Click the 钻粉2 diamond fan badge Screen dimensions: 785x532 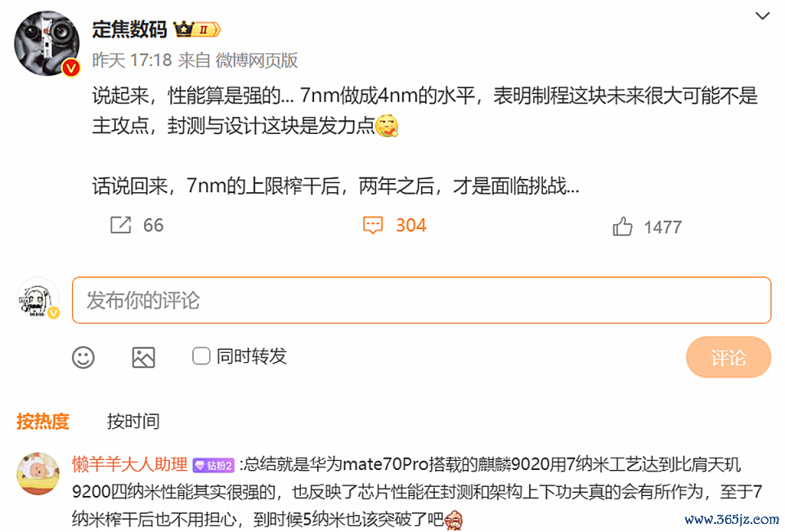pos(213,466)
